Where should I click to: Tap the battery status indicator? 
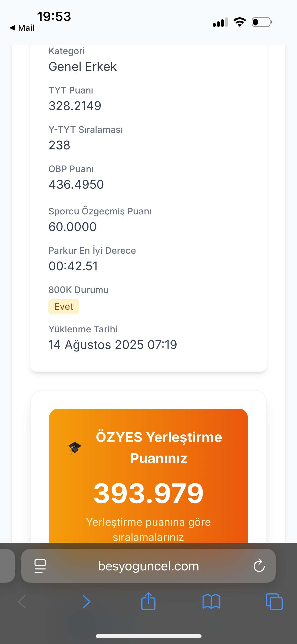[x=262, y=22]
